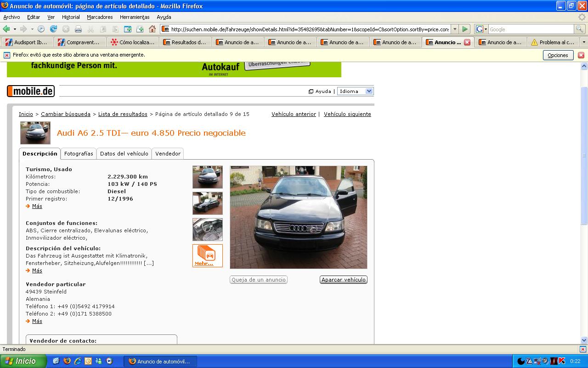Open a new tab via toolbar icon
This screenshot has height=368, width=588.
pos(140,29)
